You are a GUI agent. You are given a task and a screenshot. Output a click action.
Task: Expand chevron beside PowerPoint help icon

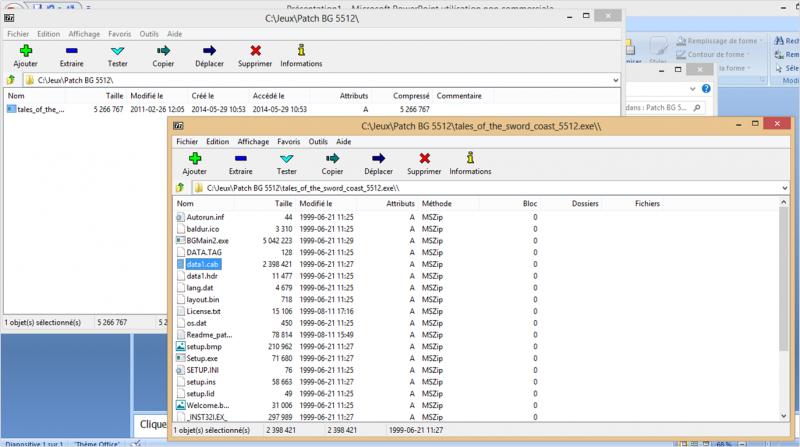coord(692,89)
